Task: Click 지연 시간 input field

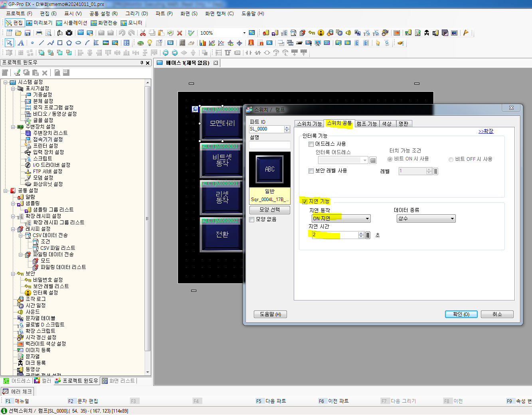Action: (x=335, y=235)
